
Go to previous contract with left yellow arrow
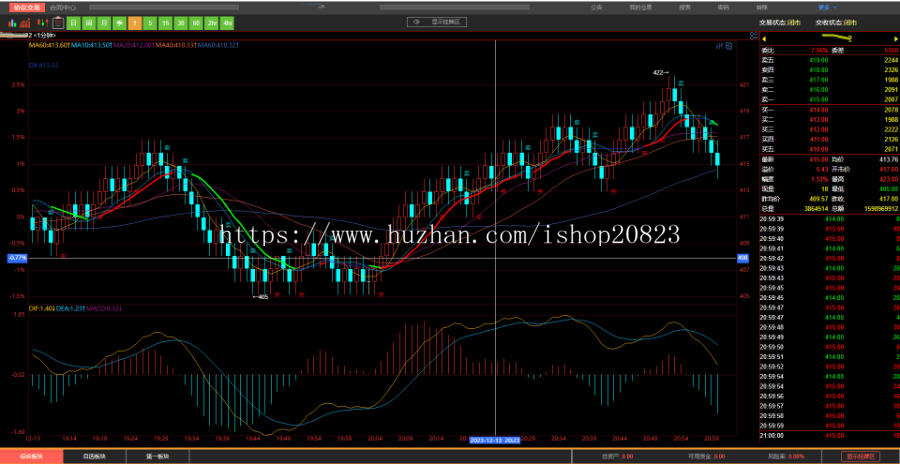(x=764, y=38)
